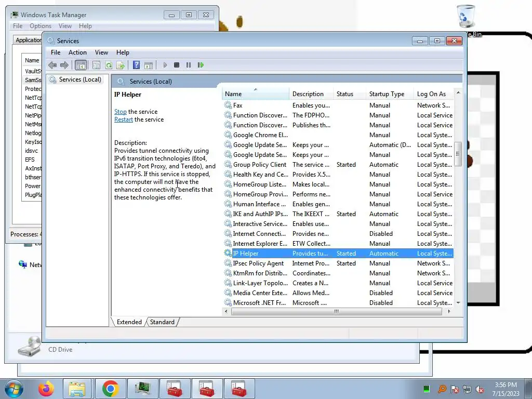
Task: Click horizontal scroll right arrow in services list
Action: (449, 311)
